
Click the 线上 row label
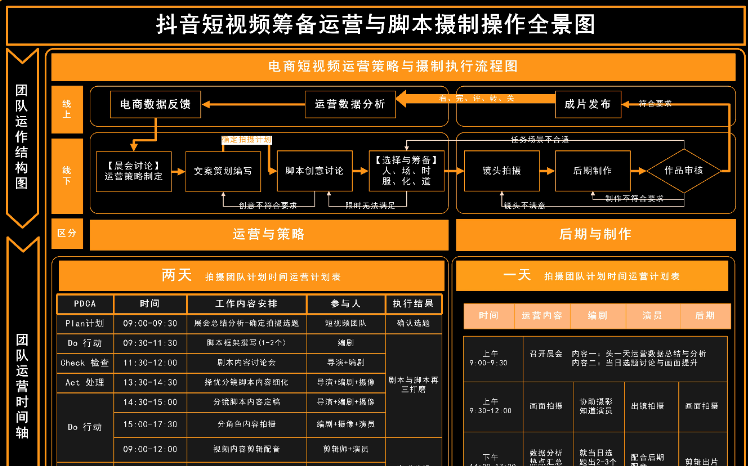67,109
